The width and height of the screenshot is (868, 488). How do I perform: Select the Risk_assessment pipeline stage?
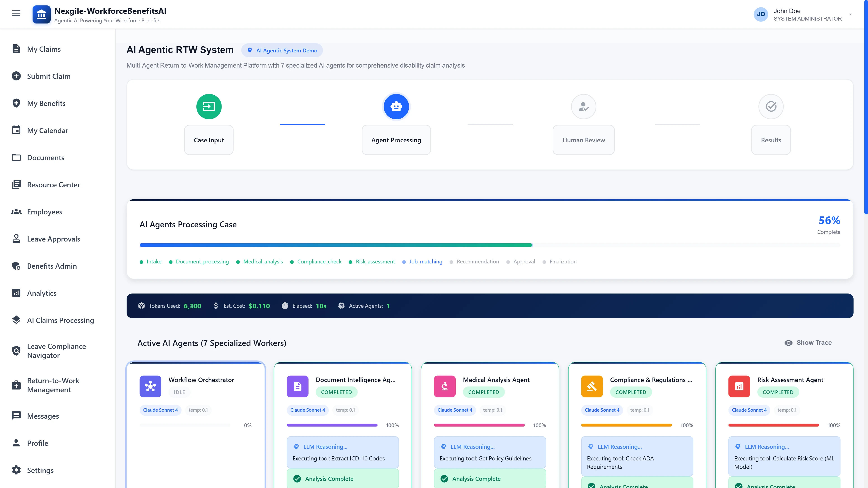click(375, 261)
